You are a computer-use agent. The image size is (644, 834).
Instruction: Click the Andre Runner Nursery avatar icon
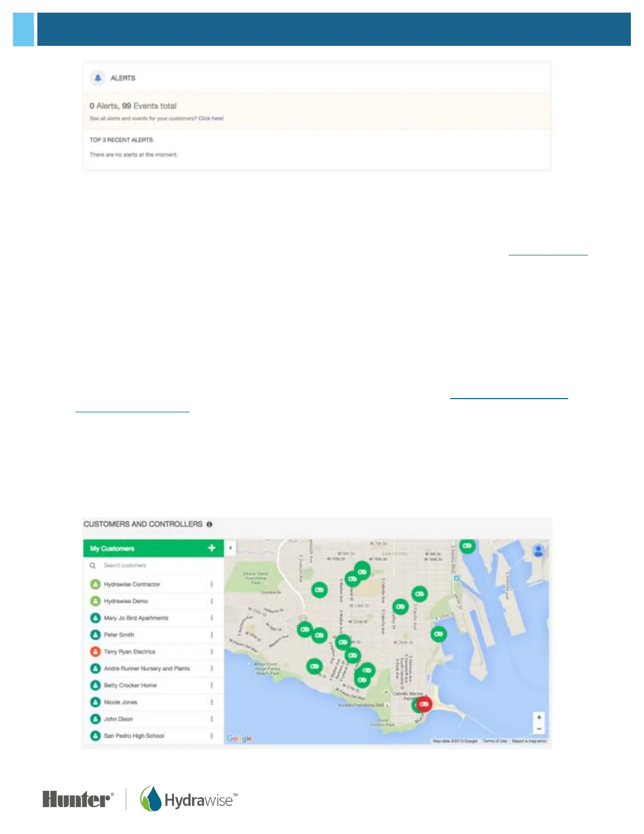click(95, 669)
